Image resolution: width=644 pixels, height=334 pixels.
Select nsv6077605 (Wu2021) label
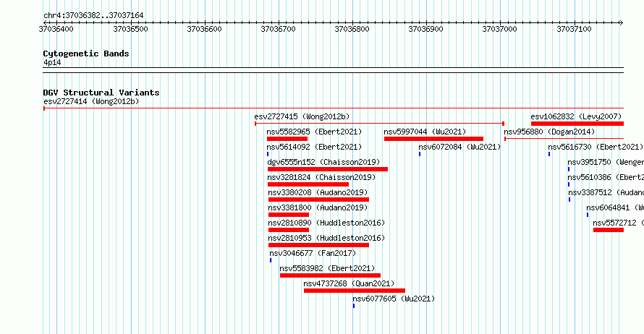394,299
